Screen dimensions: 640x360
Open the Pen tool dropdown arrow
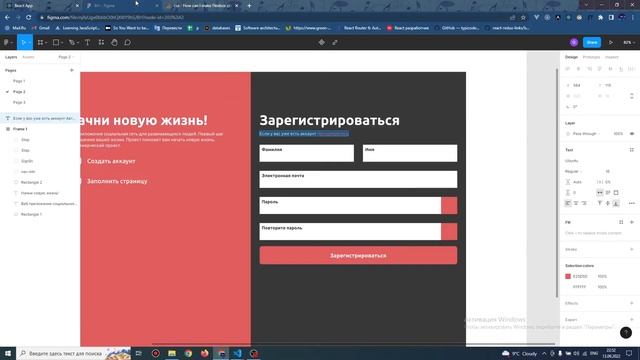click(x=78, y=43)
